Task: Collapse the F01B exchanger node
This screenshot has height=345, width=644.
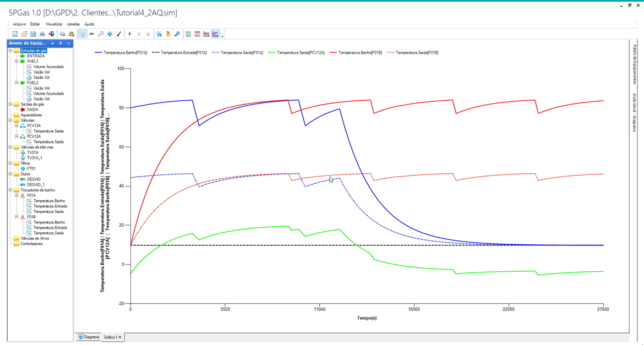Action: pyautogui.click(x=17, y=217)
